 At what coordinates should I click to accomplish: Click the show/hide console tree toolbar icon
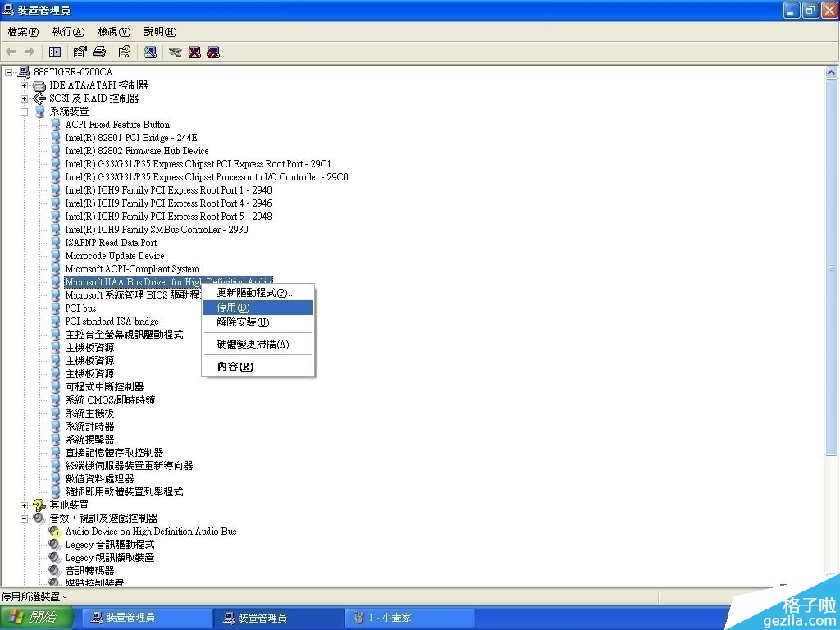(55, 52)
